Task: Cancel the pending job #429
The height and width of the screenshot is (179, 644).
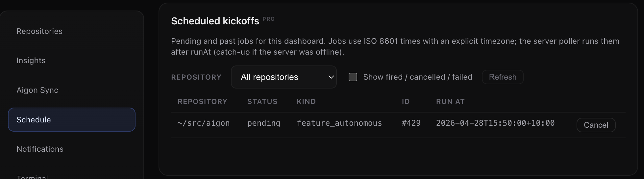Action: point(596,125)
